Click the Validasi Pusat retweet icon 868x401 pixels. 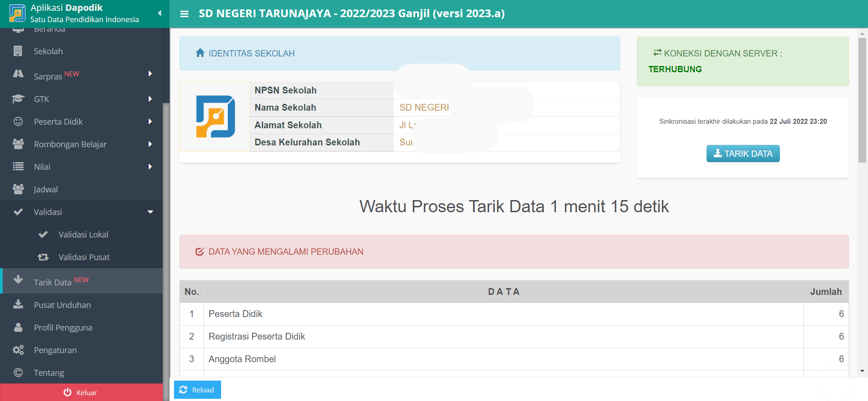43,257
